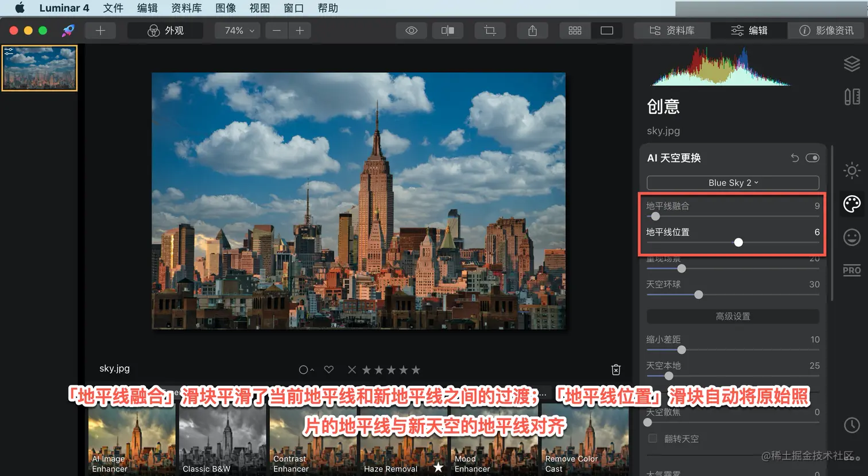Open the PRO tools category
This screenshot has height=476, width=868.
pos(852,270)
